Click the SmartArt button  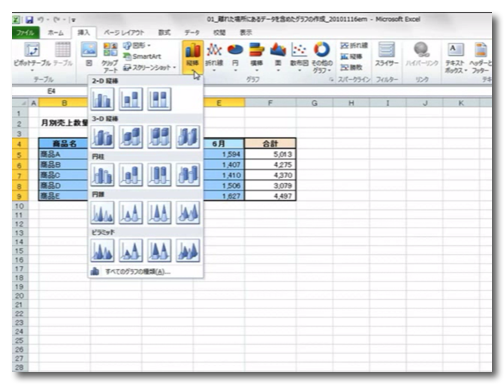click(x=142, y=57)
